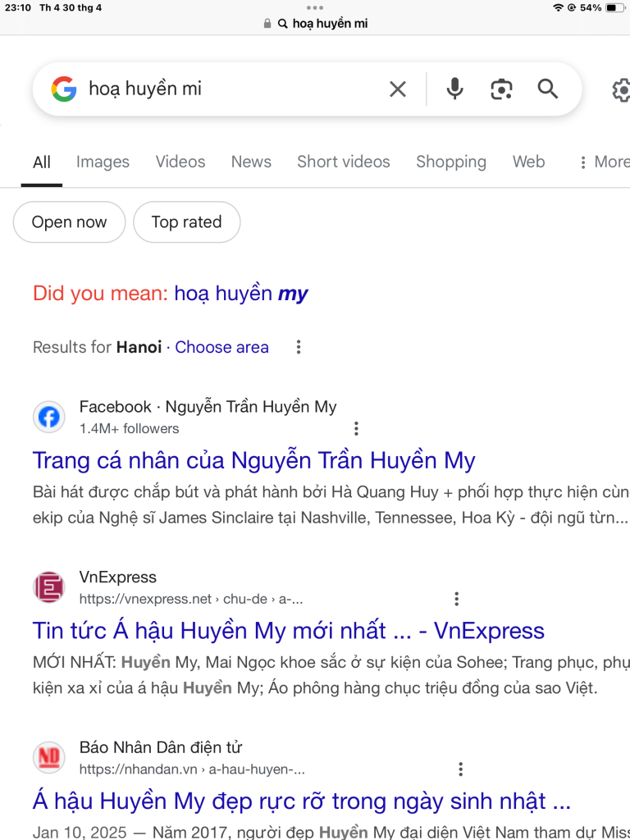Click the 1.4M+ followers text
The image size is (630, 840).
coord(129,428)
